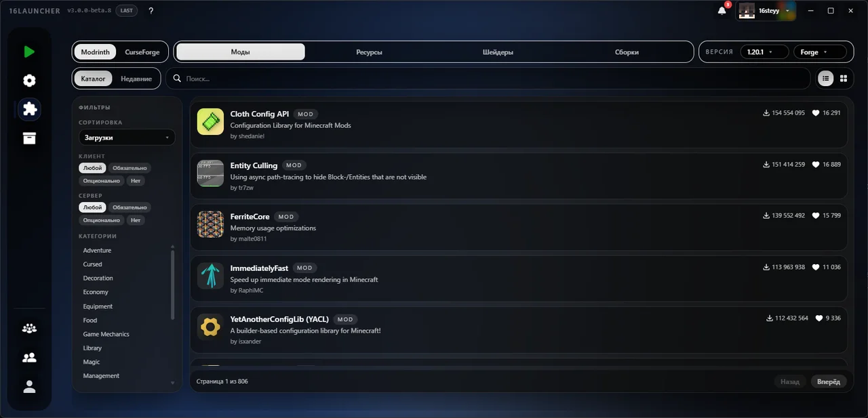Switch to the Моды tab
This screenshot has height=418, width=868.
pos(241,52)
